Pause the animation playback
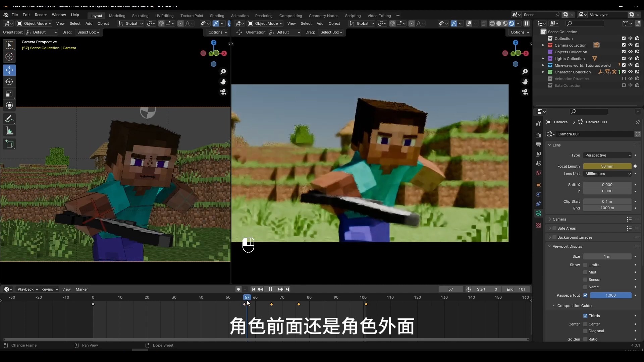 click(x=270, y=289)
